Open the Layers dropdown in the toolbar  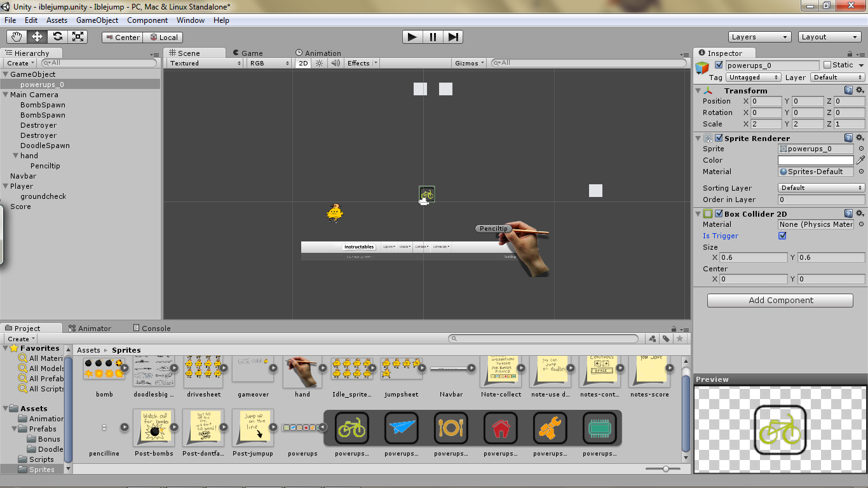click(760, 37)
